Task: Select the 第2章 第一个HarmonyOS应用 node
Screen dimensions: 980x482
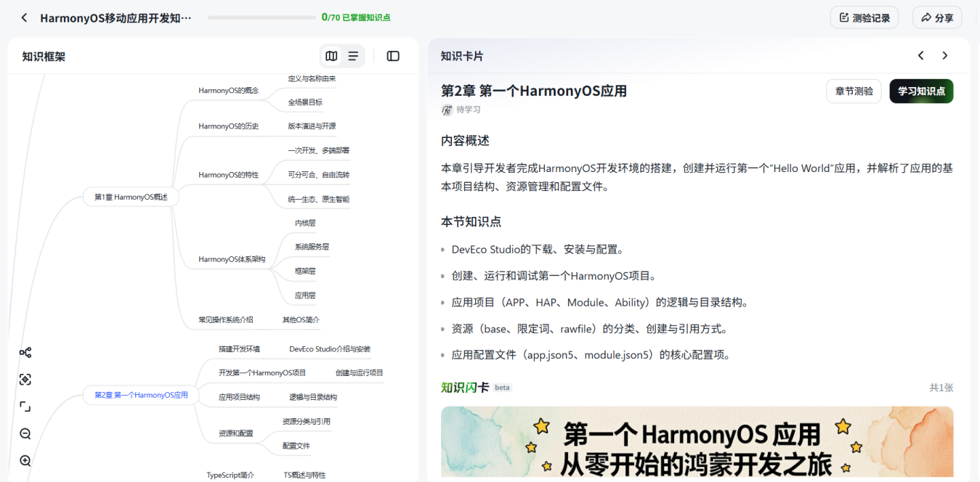Action: tap(141, 395)
